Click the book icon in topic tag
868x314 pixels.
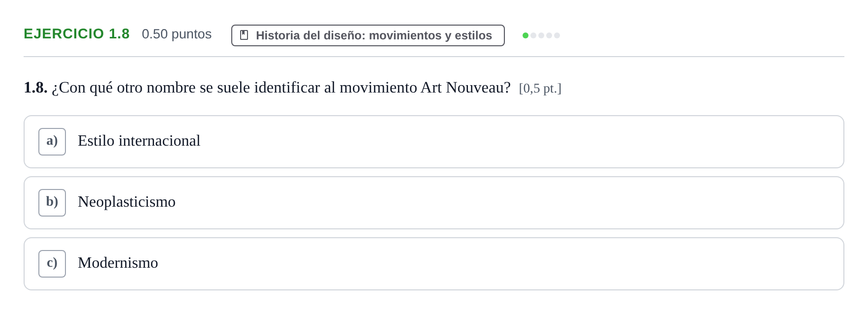click(244, 35)
